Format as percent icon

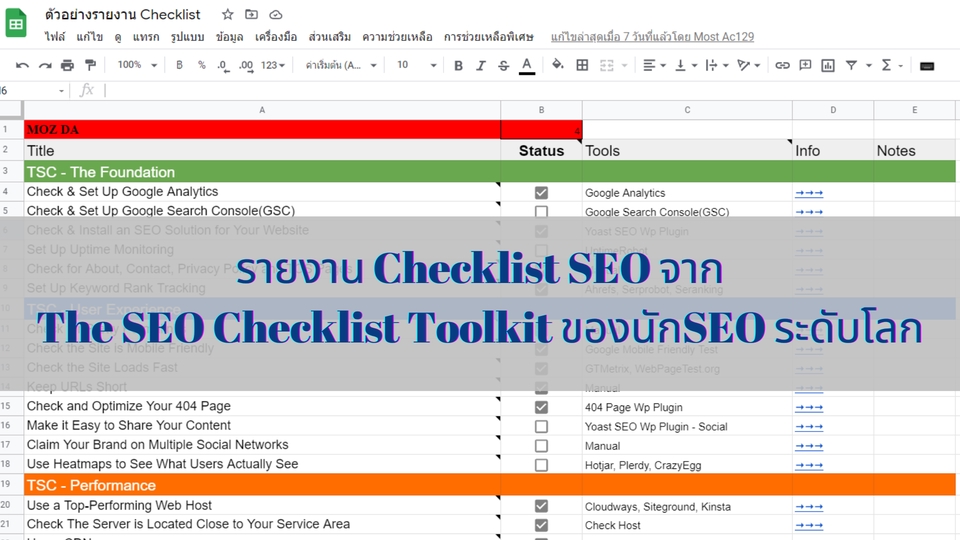click(x=201, y=65)
